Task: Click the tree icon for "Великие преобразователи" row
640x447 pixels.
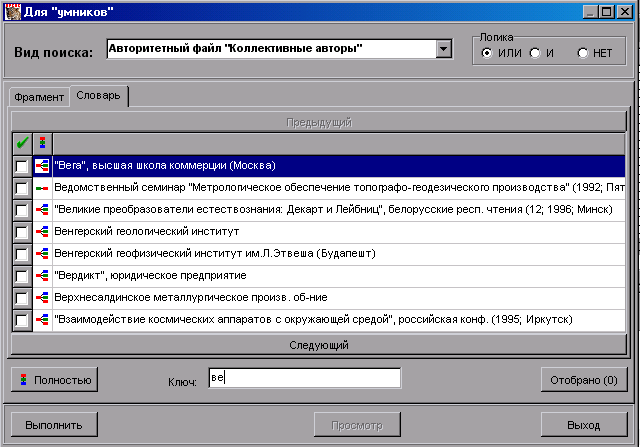Action: point(42,210)
